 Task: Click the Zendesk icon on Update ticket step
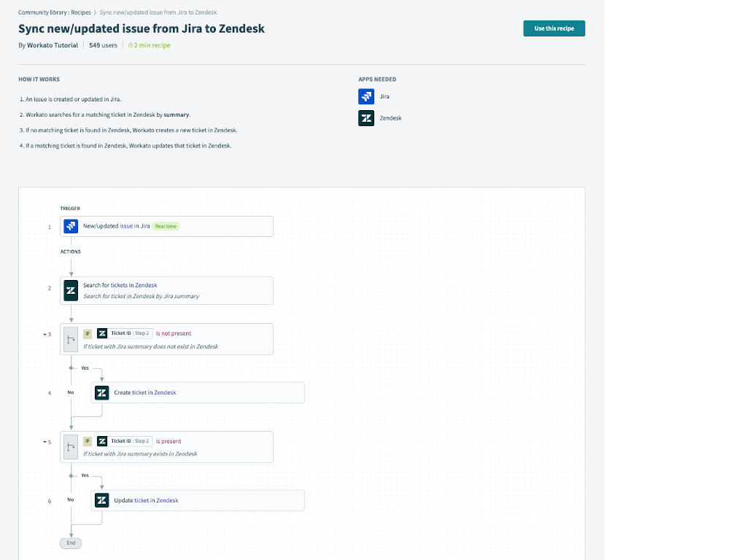[101, 500]
